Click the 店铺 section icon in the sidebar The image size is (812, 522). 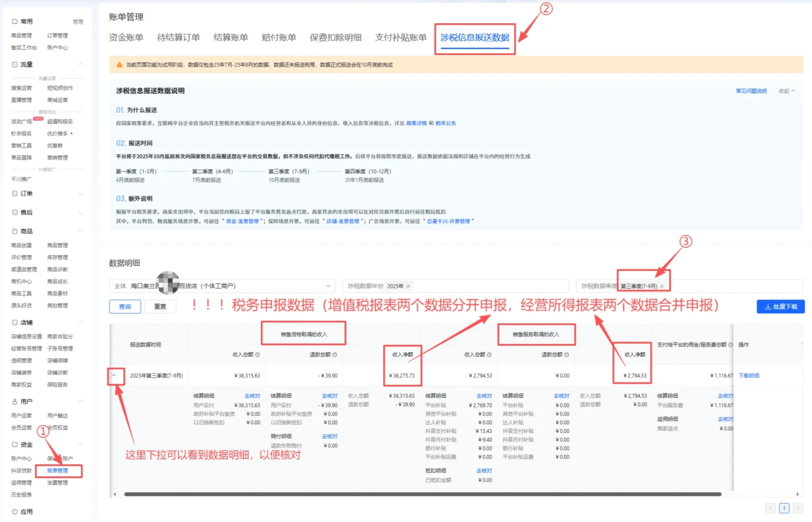(14, 322)
